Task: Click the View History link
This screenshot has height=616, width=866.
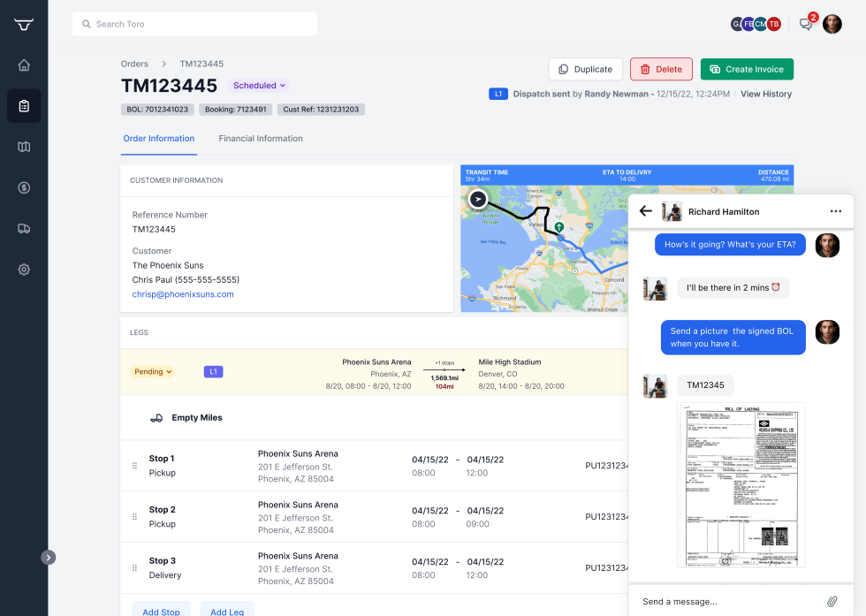Action: [x=766, y=94]
